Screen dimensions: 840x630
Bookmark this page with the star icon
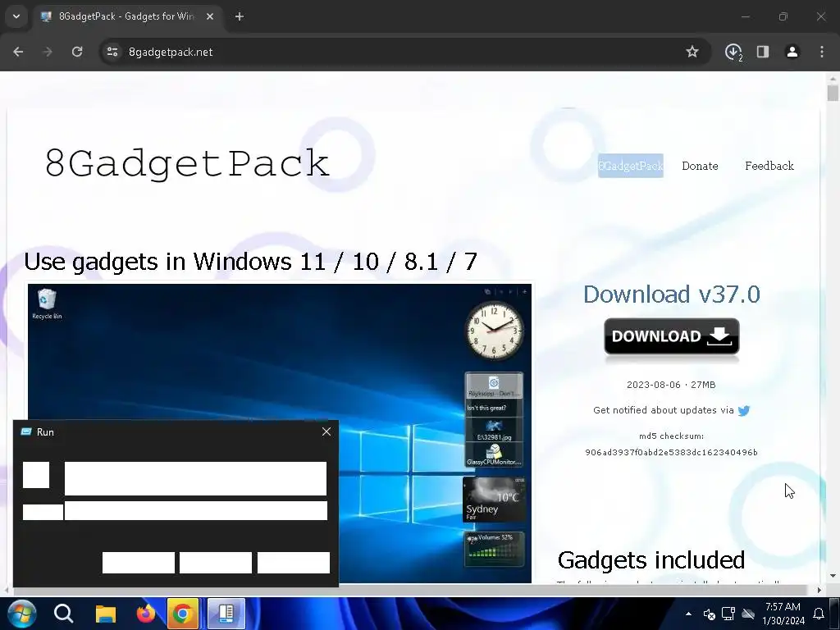click(692, 52)
